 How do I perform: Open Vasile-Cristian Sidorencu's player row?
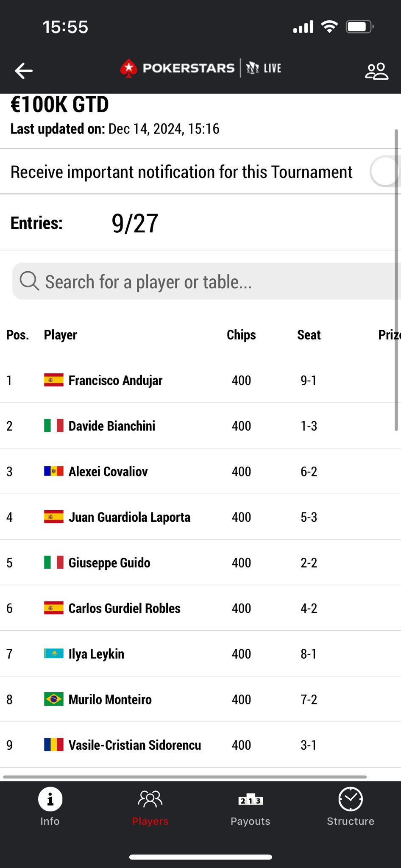200,745
